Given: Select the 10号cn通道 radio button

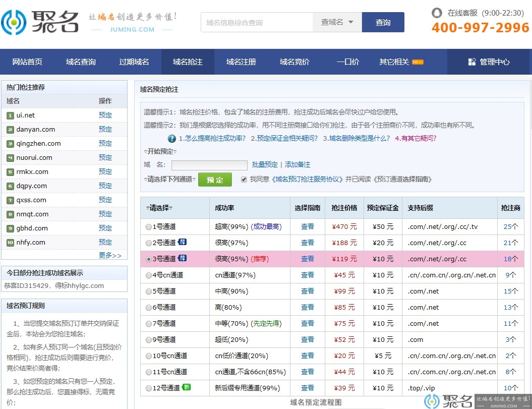Looking at the screenshot, I should coord(149,356).
